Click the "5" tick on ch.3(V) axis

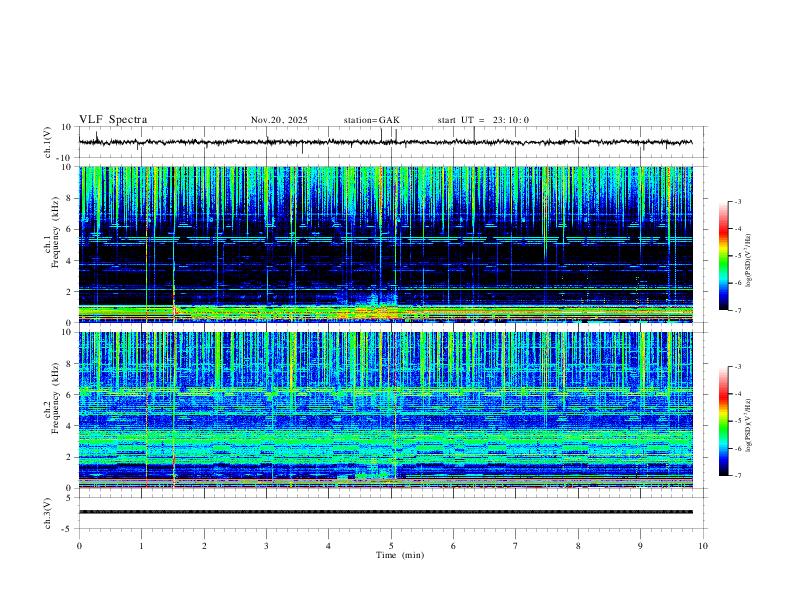[70, 498]
